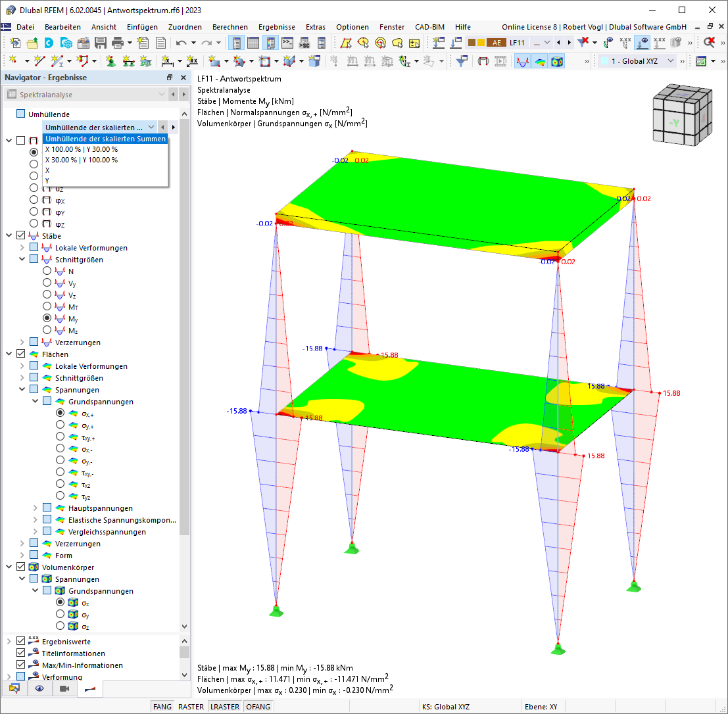The image size is (728, 714).
Task: Uncheck the Volumenkörper checkbox
Action: [20, 567]
